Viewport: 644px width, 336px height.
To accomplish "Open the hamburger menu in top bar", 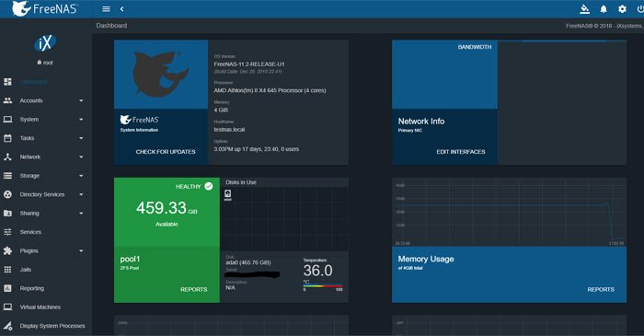I will pyautogui.click(x=106, y=9).
